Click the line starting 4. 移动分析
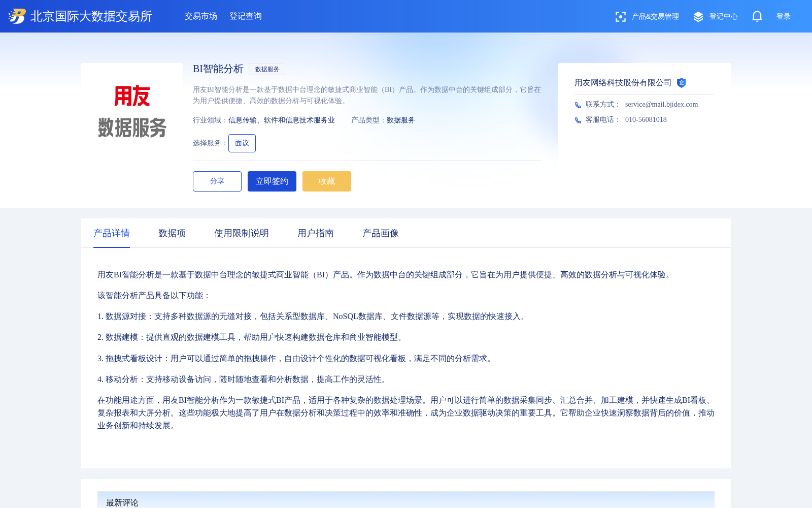 [x=244, y=379]
